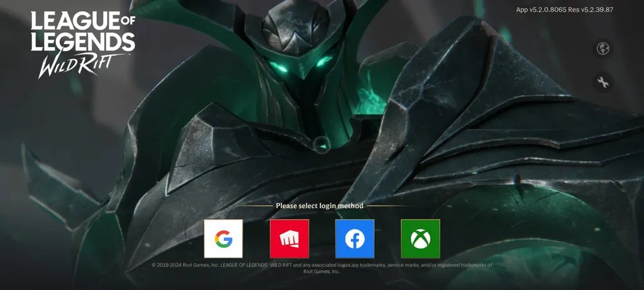This screenshot has height=290, width=644.
Task: Choose the red Riot Games fist login
Action: pyautogui.click(x=289, y=238)
